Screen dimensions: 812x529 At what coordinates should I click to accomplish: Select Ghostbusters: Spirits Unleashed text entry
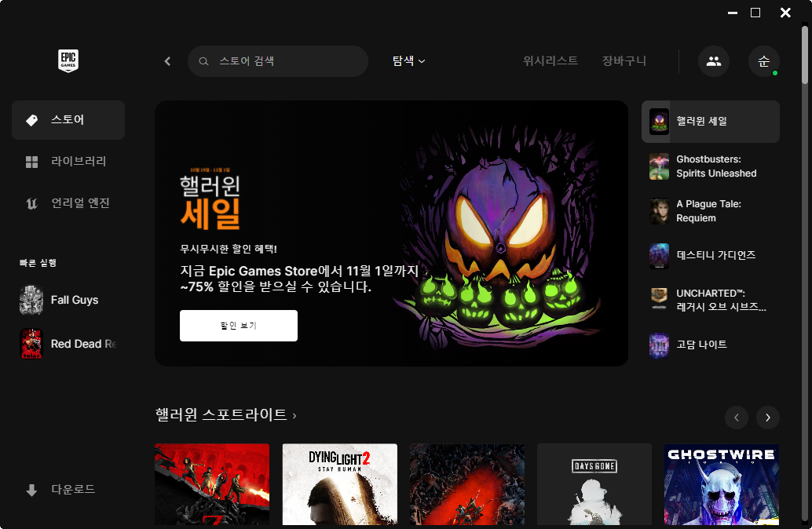click(x=716, y=166)
